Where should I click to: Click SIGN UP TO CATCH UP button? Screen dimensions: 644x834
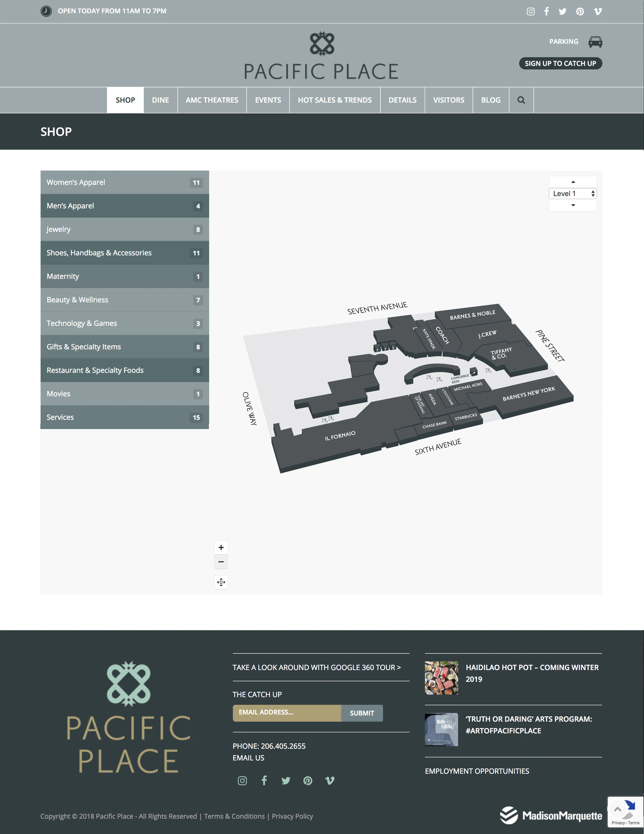(x=560, y=63)
